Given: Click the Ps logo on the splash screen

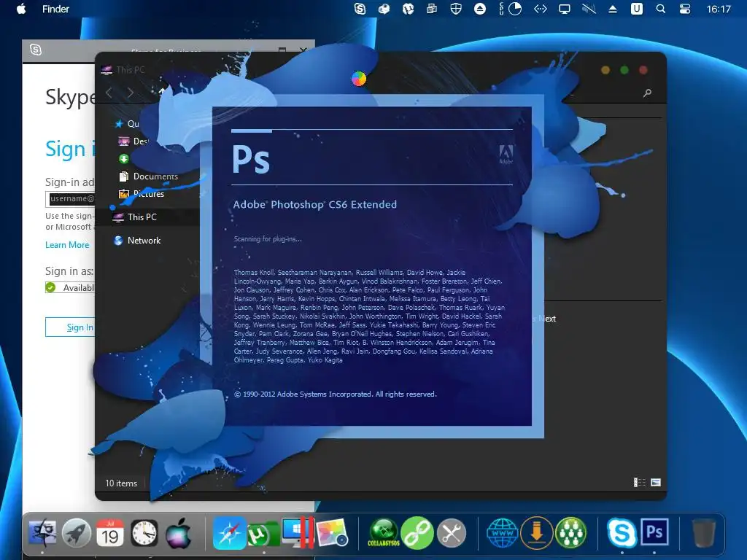Looking at the screenshot, I should tap(251, 159).
